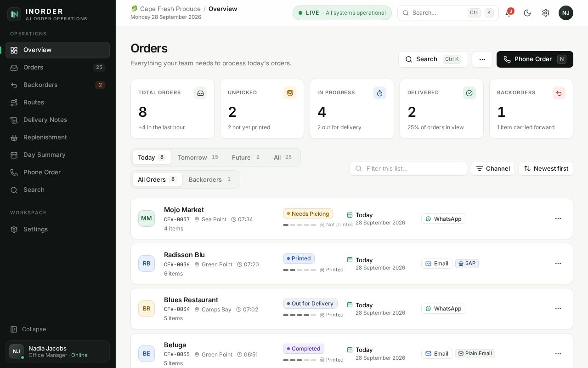Click the Backorders return-arrow card icon
The width and height of the screenshot is (588, 368).
click(559, 93)
